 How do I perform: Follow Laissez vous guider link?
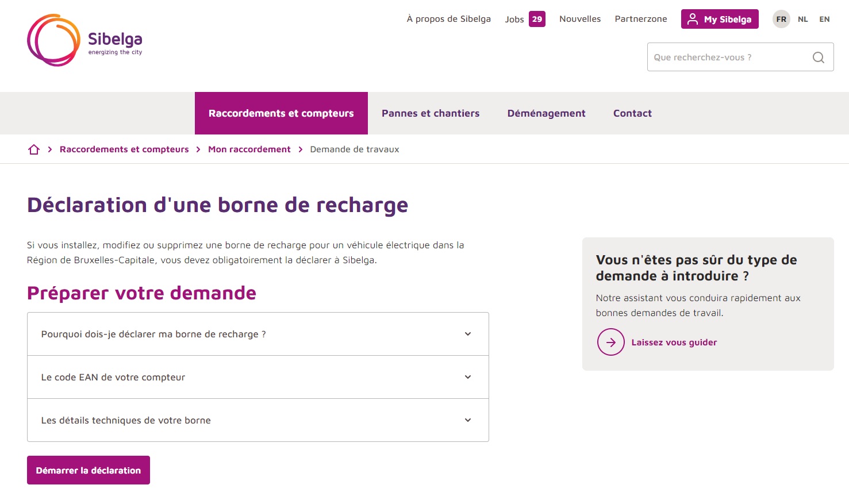(674, 343)
